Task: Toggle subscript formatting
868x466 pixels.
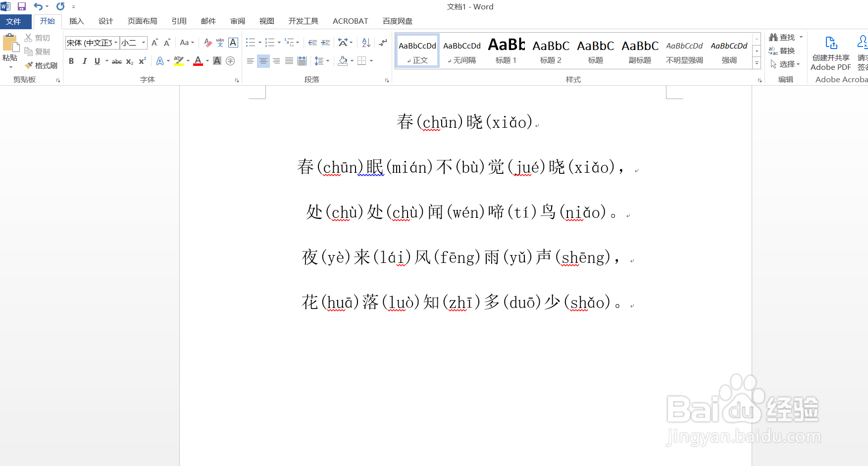Action: (x=130, y=61)
